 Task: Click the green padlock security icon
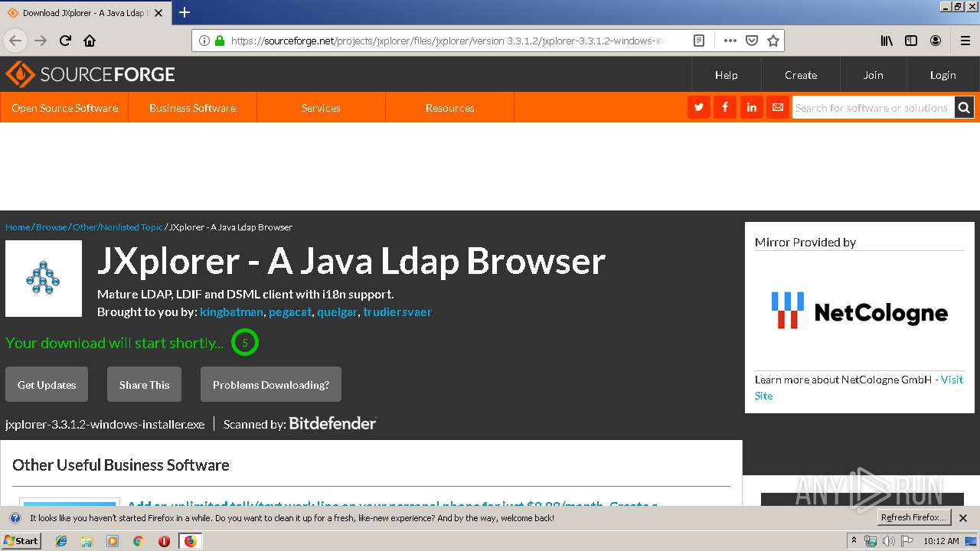click(x=220, y=41)
